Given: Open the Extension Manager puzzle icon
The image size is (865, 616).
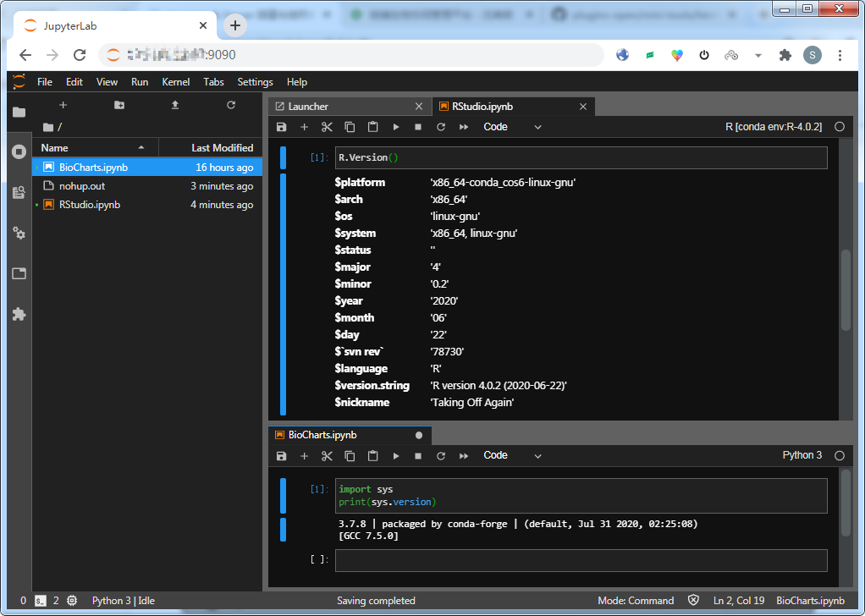Looking at the screenshot, I should pos(19,314).
